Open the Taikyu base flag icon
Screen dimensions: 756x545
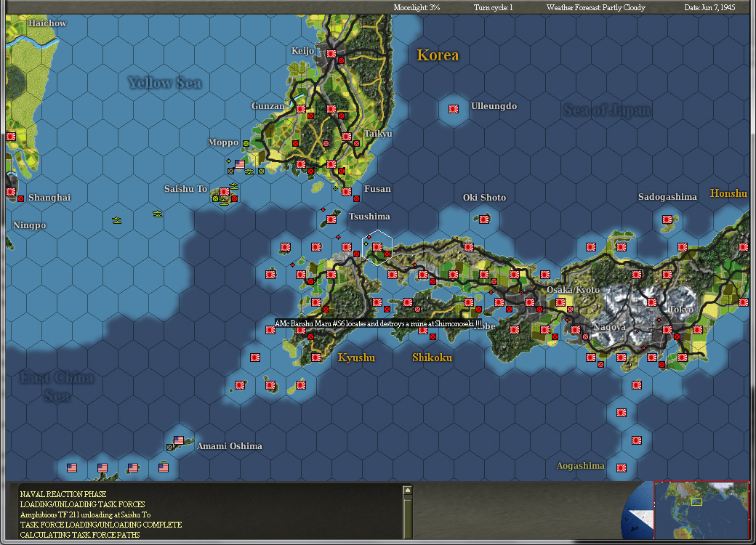pos(347,137)
